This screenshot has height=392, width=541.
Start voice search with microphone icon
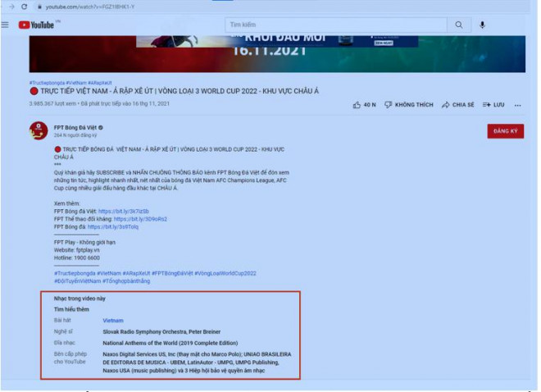coord(482,25)
